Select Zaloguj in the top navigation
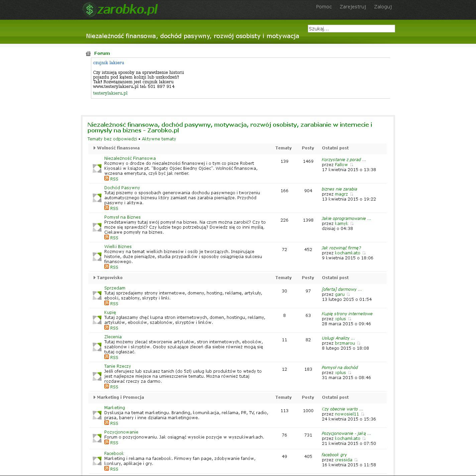The height and width of the screenshot is (476, 476). (x=383, y=7)
